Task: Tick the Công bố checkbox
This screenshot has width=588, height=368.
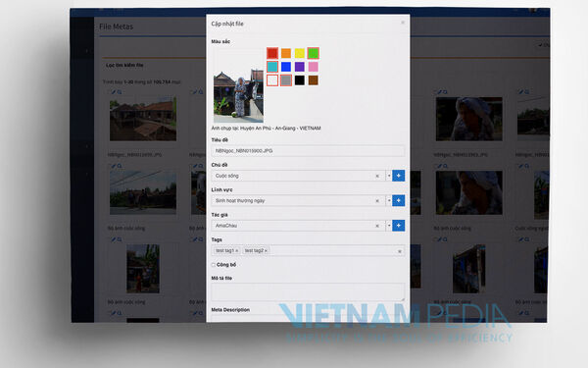Action: (x=214, y=265)
